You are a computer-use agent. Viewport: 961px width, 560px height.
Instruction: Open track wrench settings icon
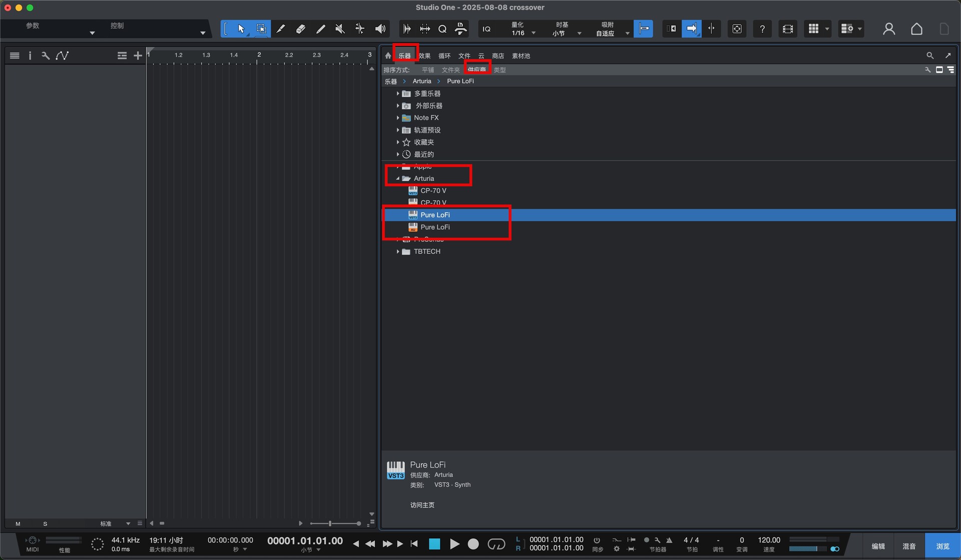pos(46,56)
